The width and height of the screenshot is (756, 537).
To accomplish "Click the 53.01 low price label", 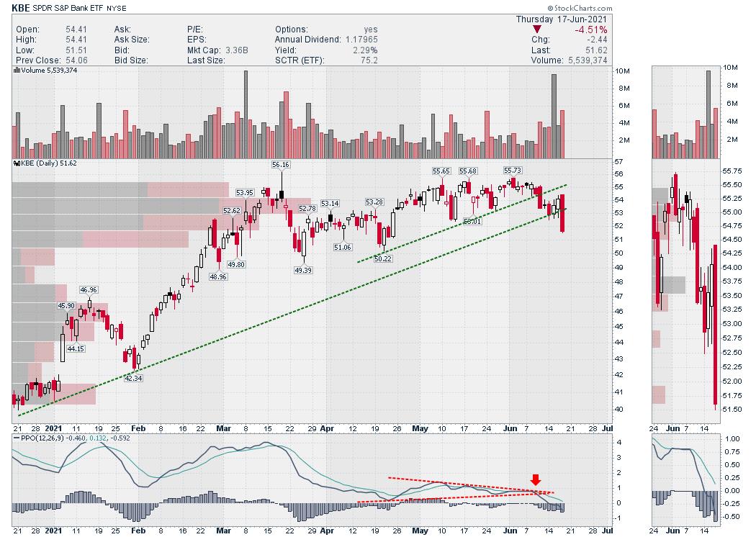I will [x=472, y=222].
